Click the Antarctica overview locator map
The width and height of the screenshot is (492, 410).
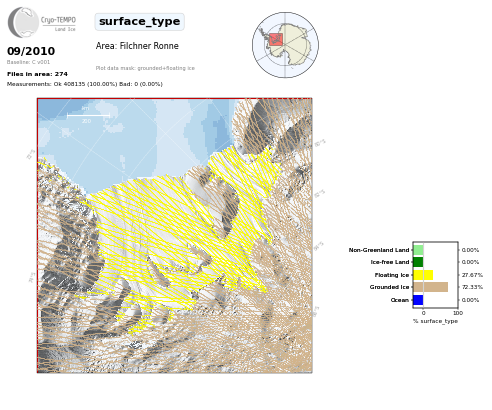[285, 45]
